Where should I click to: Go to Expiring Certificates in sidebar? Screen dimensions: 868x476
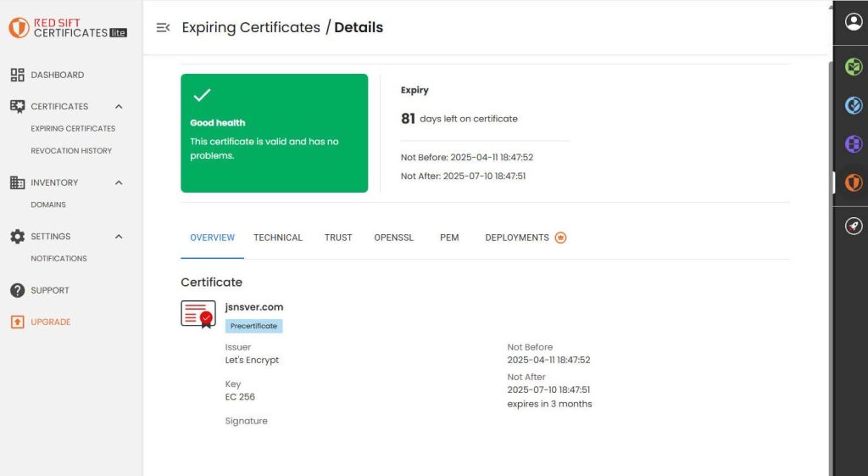(x=73, y=129)
